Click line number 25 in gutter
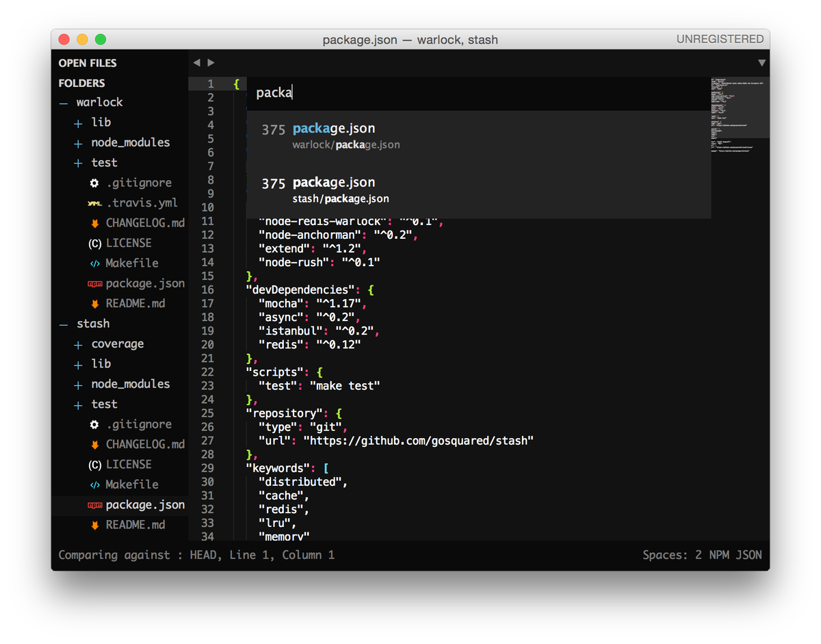 point(207,413)
